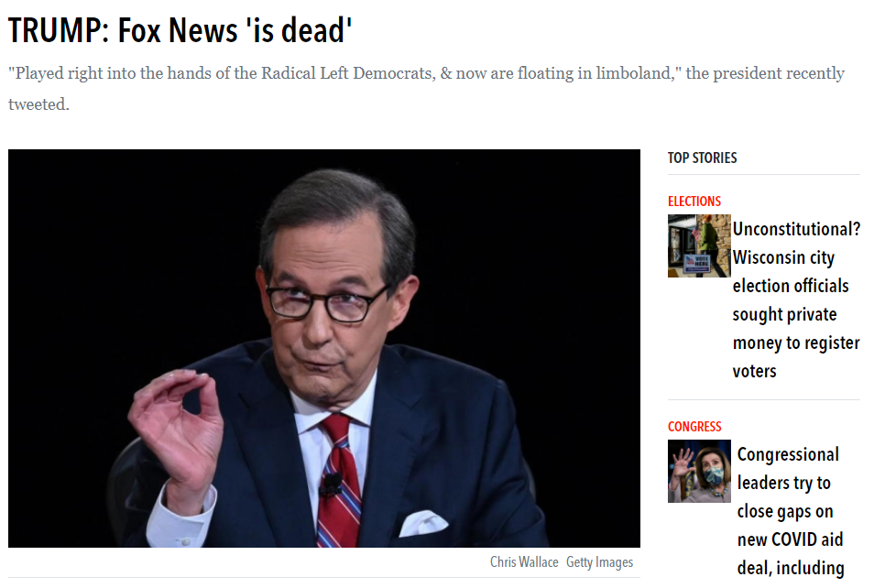Click the Chris Wallace main article photo
The image size is (896, 588).
tap(324, 348)
